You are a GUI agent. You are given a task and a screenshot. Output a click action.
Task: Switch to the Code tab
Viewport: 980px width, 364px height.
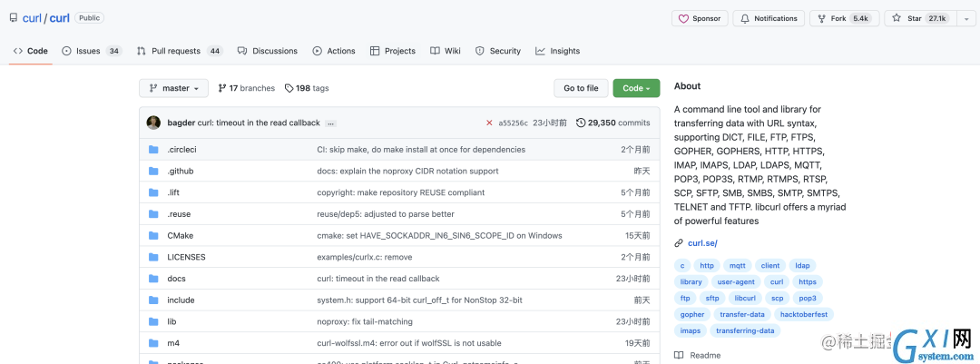point(31,51)
